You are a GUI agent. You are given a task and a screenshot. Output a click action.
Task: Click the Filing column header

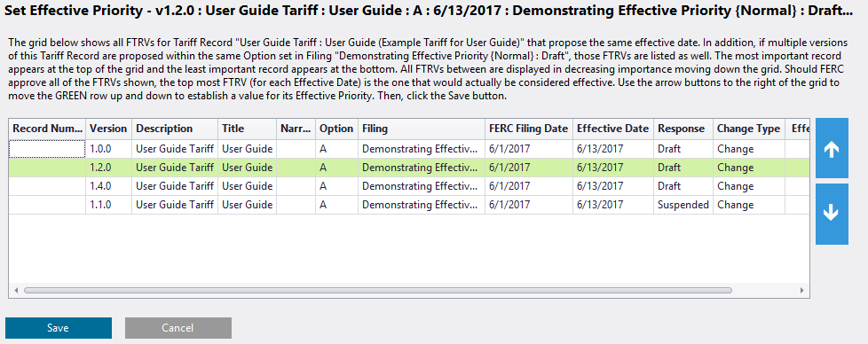click(422, 129)
